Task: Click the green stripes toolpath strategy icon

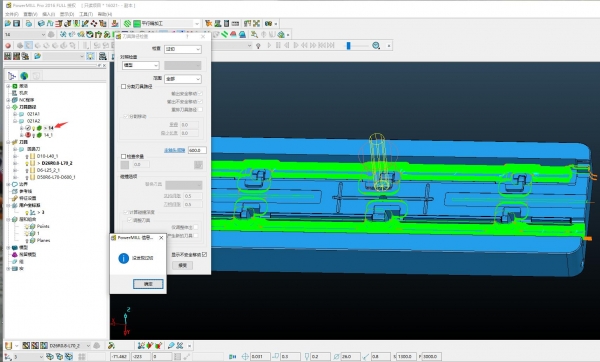Action: (x=137, y=24)
